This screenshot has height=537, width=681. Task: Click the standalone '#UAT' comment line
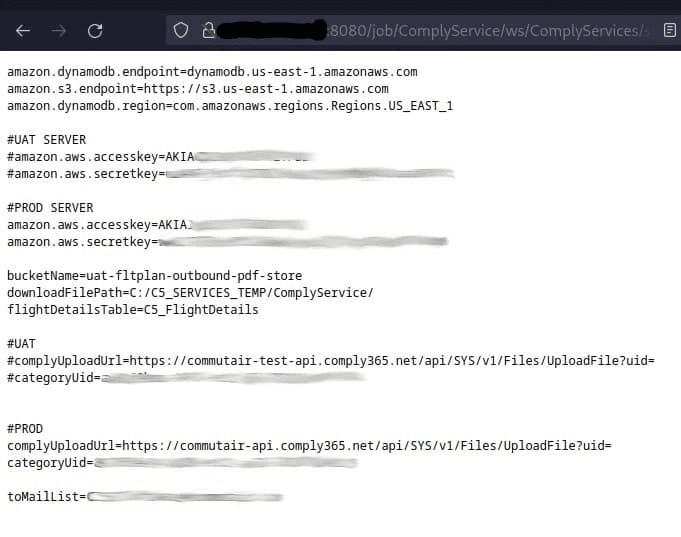click(21, 344)
